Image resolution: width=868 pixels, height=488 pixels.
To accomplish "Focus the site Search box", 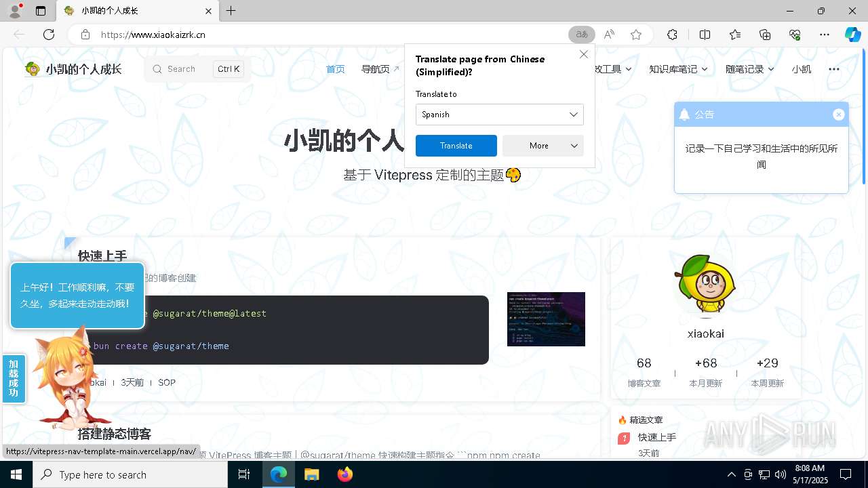I will point(197,68).
